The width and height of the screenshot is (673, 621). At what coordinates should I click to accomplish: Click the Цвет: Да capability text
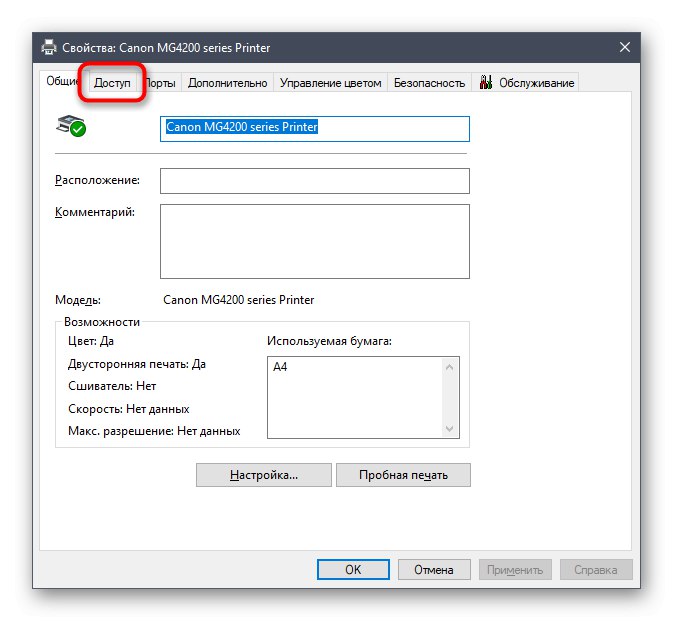(91, 341)
